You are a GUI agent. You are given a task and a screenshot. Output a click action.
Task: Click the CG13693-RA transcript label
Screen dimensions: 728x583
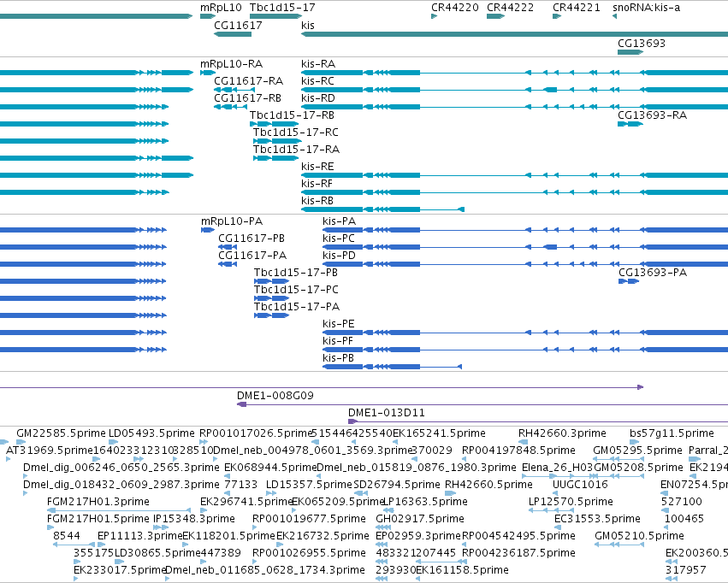[x=652, y=115]
